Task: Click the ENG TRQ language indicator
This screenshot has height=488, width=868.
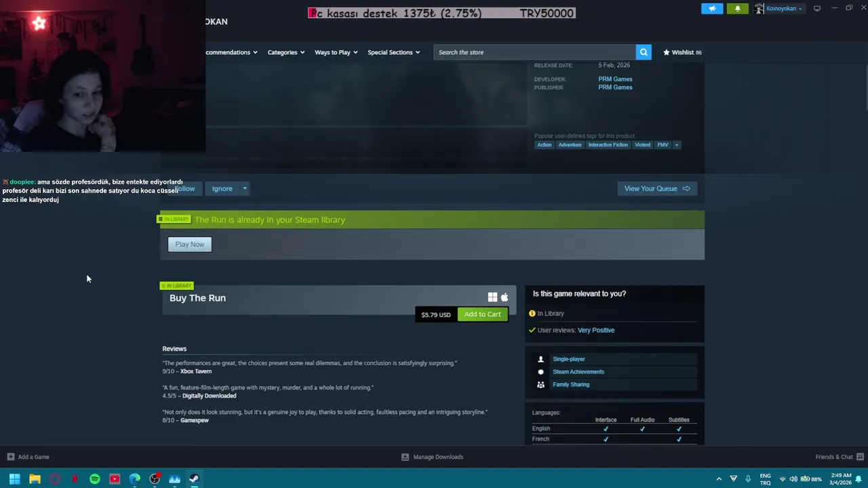Action: (x=766, y=479)
